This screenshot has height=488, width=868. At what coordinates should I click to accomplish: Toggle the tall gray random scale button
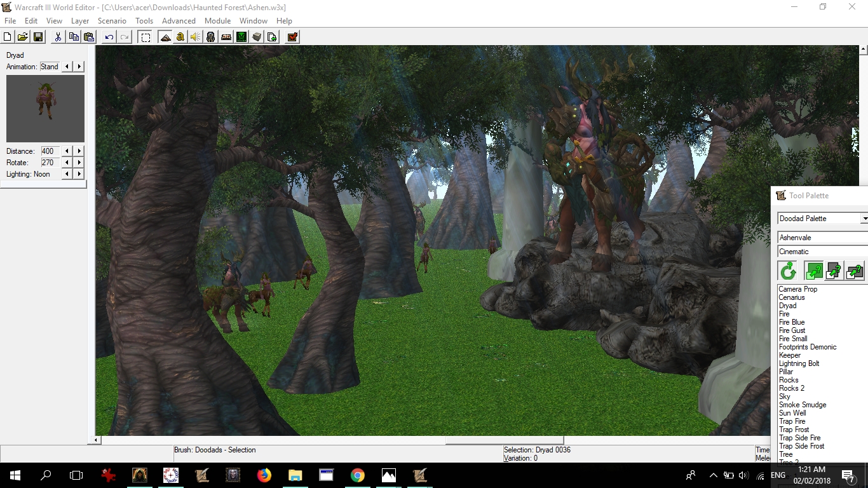(x=834, y=271)
